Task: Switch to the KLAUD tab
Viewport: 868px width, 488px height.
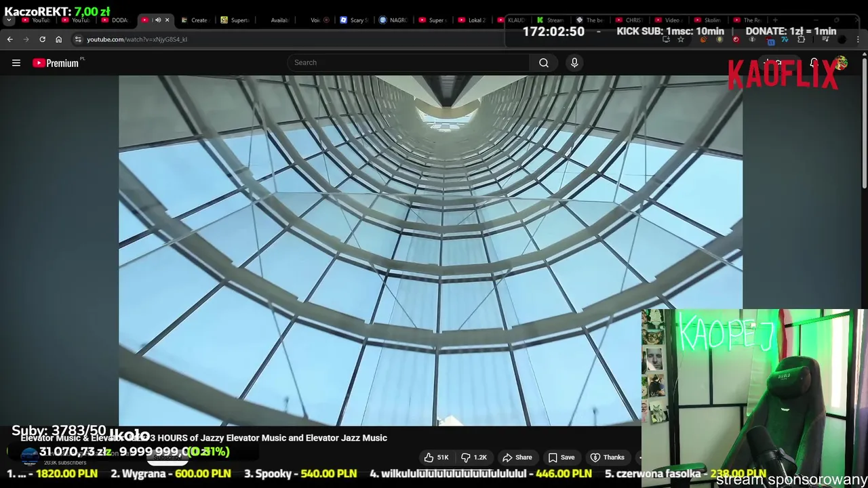Action: (x=513, y=20)
